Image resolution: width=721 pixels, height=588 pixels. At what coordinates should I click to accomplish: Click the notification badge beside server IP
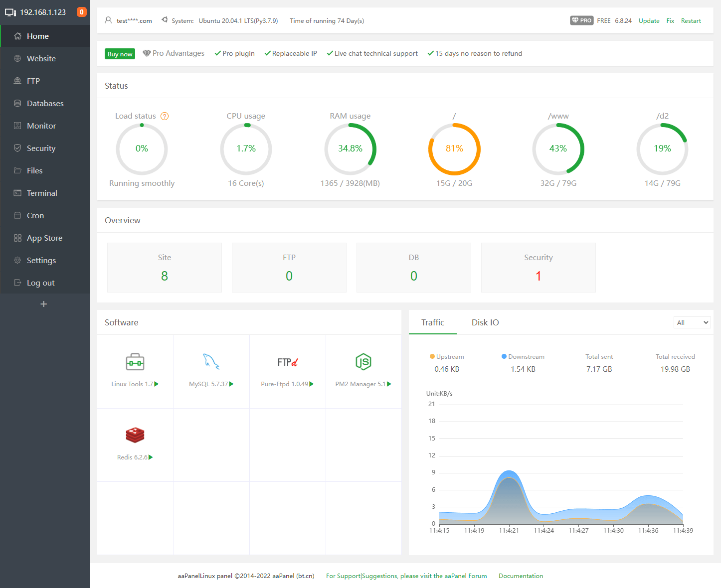pos(81,11)
